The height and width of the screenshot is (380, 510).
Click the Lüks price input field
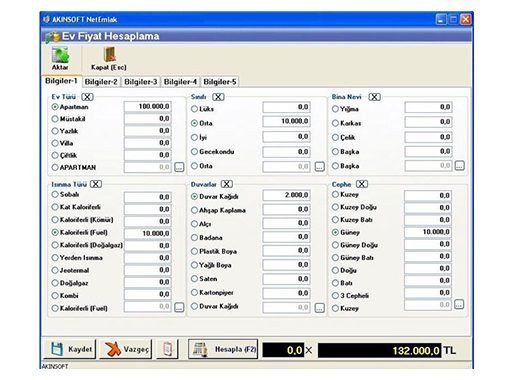(287, 107)
